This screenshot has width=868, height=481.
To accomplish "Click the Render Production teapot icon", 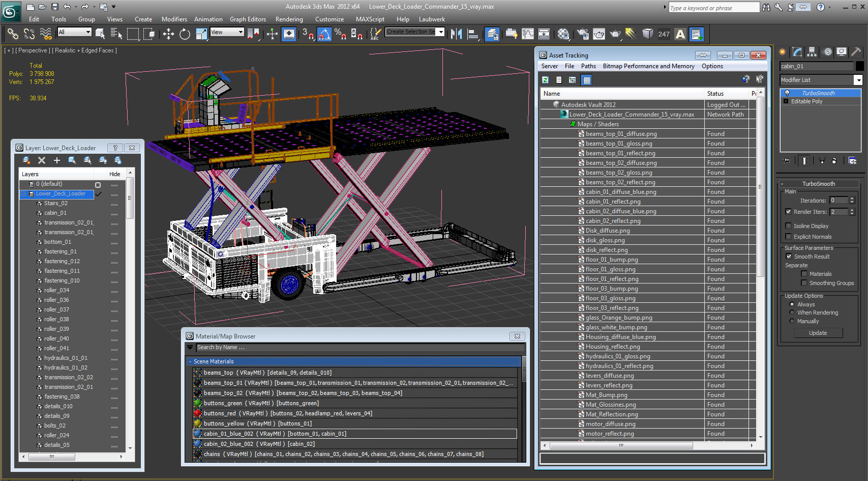I will pos(615,34).
